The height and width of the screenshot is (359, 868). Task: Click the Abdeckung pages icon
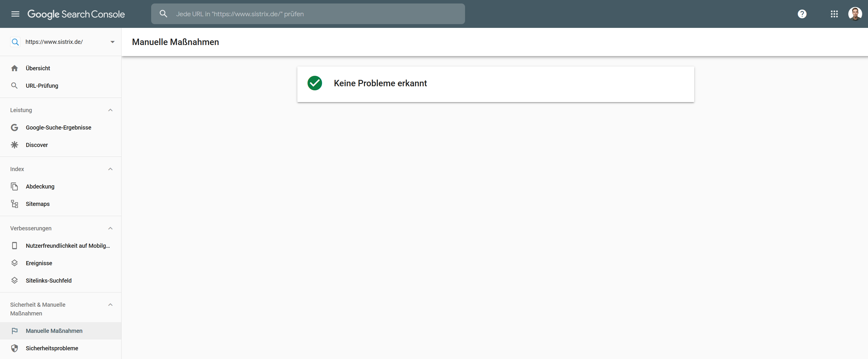point(15,186)
